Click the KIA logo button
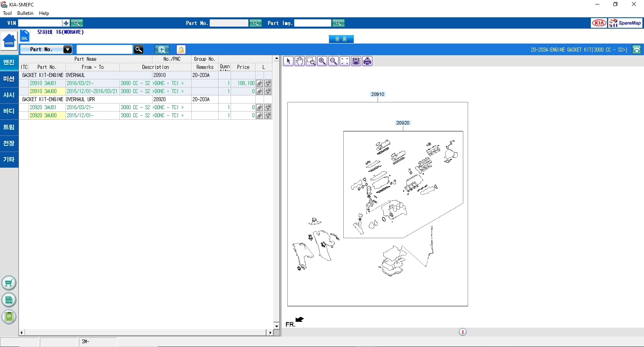 pos(599,23)
